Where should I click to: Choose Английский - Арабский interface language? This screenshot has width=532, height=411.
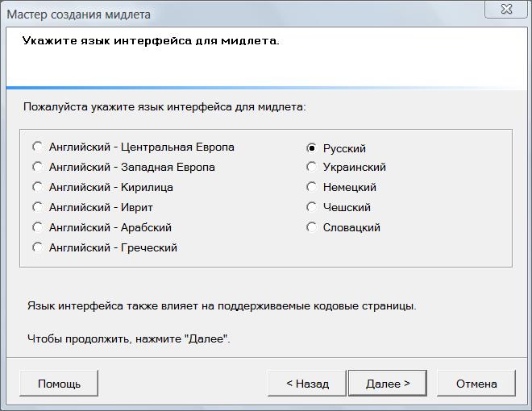tap(37, 228)
